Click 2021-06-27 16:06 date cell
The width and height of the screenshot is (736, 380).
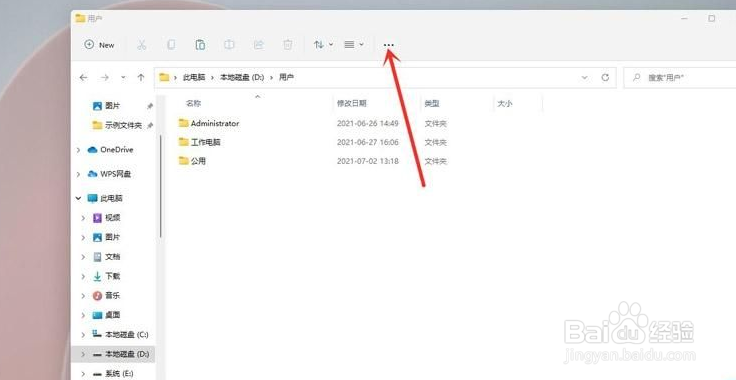click(368, 142)
